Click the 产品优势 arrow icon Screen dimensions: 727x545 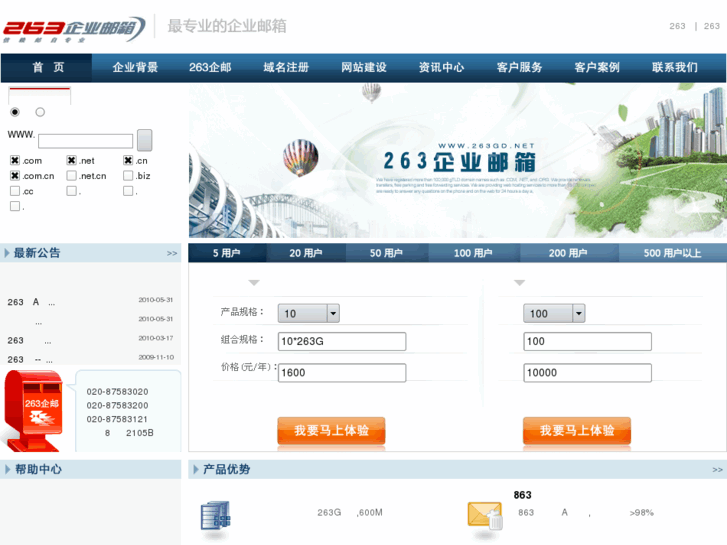tap(196, 469)
